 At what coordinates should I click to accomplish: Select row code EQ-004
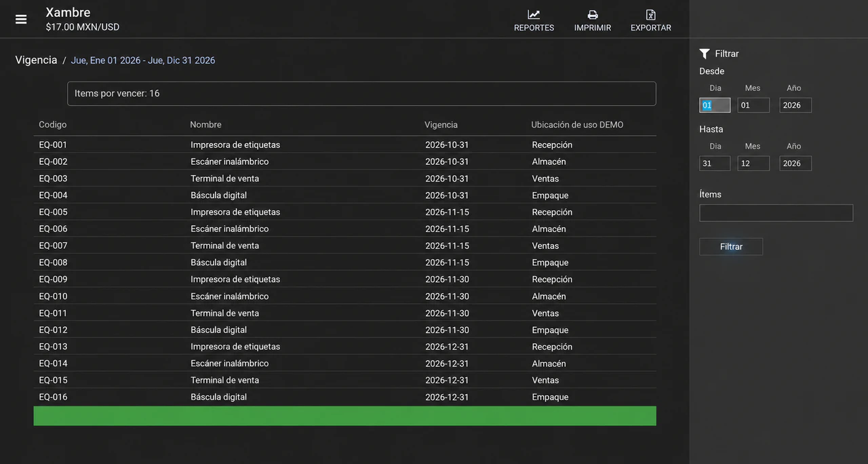(x=53, y=195)
